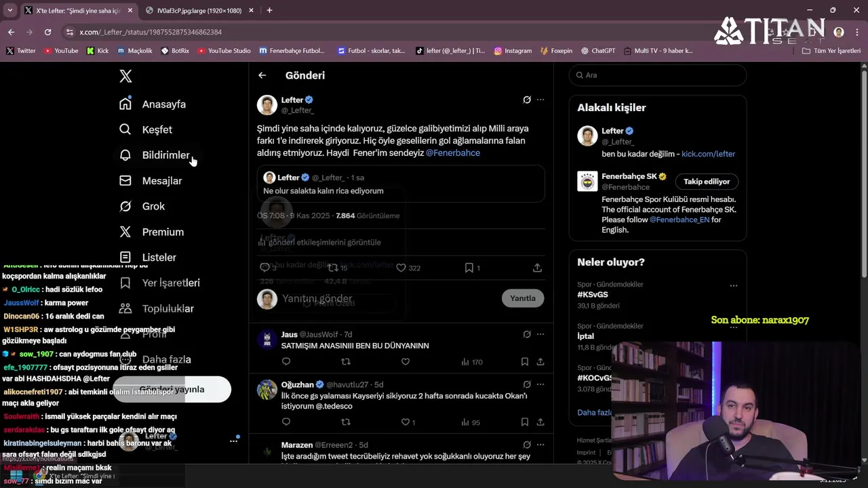Open more options on Lefter's main post

tap(540, 100)
